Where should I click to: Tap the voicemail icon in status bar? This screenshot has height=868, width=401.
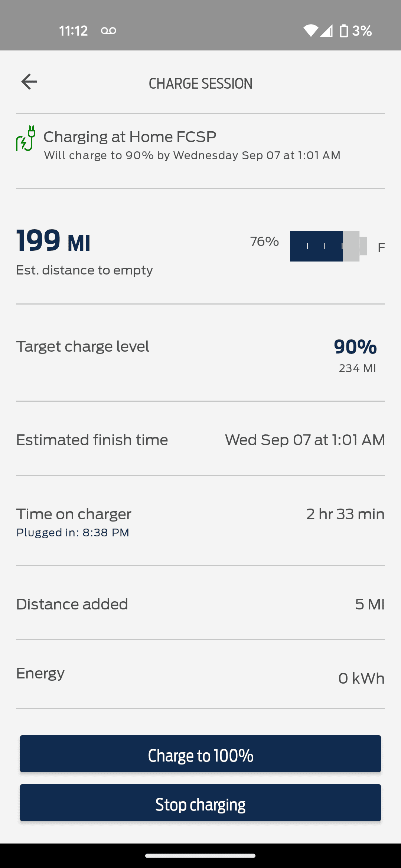pyautogui.click(x=108, y=31)
